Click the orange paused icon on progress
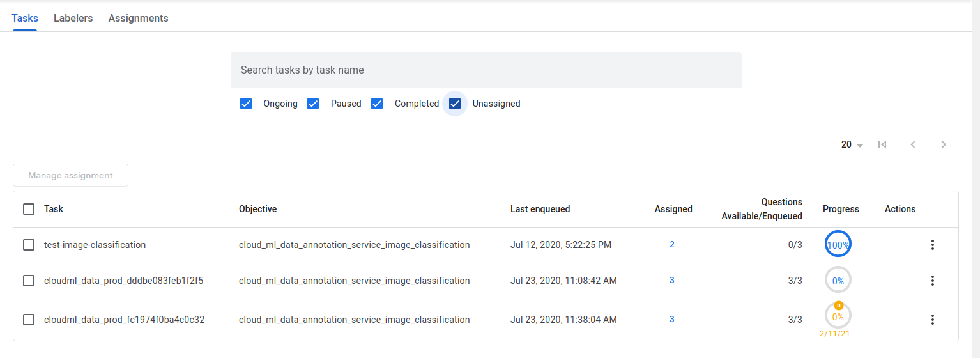The image size is (980, 358). (x=838, y=306)
